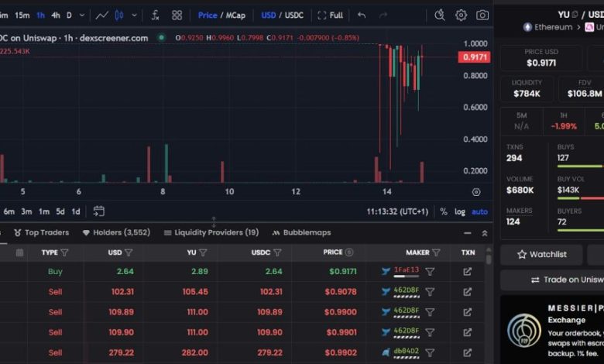Select the 4h timeframe
The image size is (604, 364).
(x=56, y=15)
